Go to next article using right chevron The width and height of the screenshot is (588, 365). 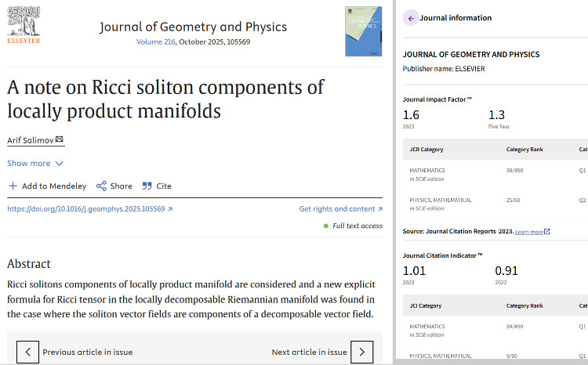click(x=361, y=352)
